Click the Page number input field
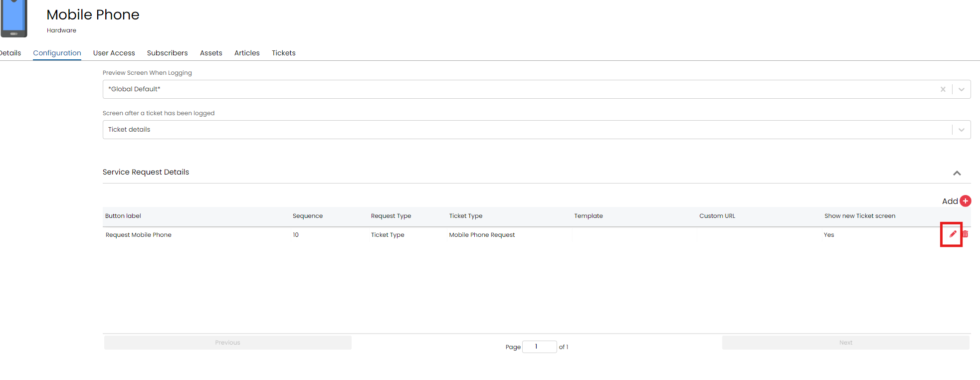 [539, 347]
